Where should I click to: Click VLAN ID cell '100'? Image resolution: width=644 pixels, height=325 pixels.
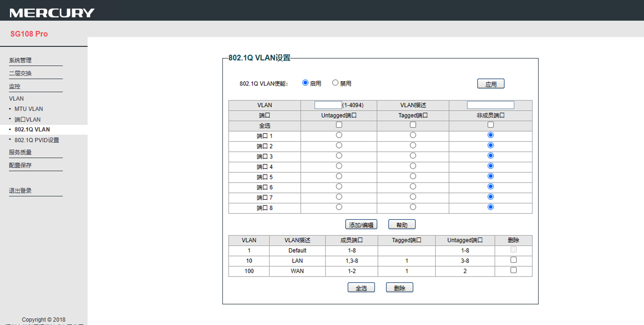(249, 271)
